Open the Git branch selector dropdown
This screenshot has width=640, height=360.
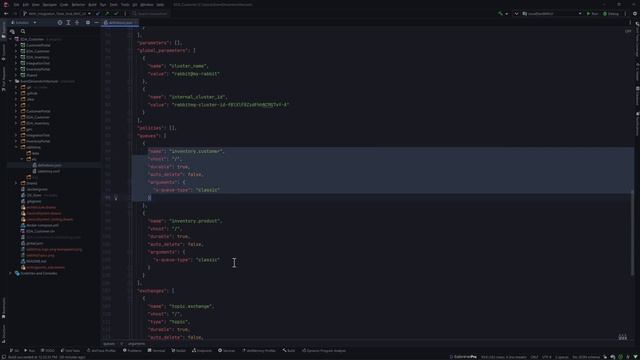[x=57, y=13]
